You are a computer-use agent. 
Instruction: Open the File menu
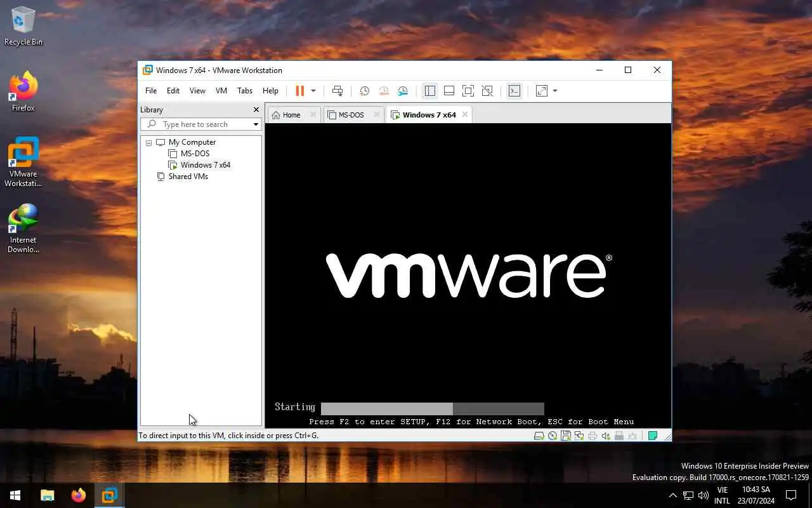coord(151,91)
